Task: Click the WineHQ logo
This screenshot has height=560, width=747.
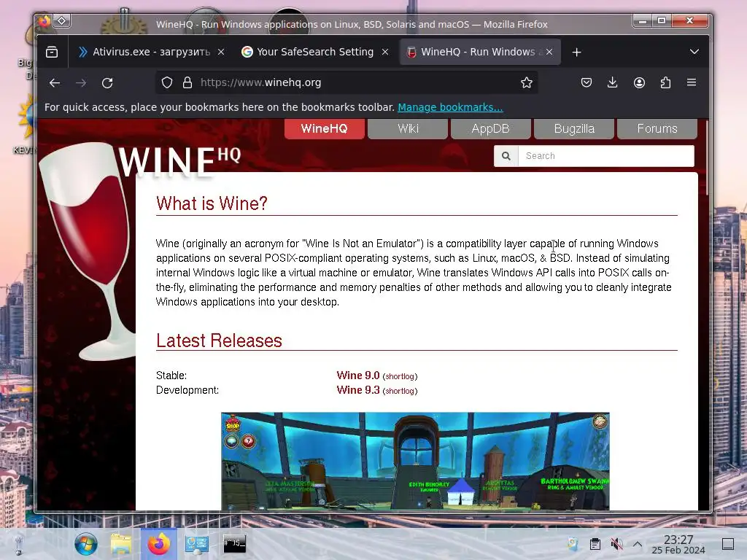Action: pyautogui.click(x=179, y=161)
